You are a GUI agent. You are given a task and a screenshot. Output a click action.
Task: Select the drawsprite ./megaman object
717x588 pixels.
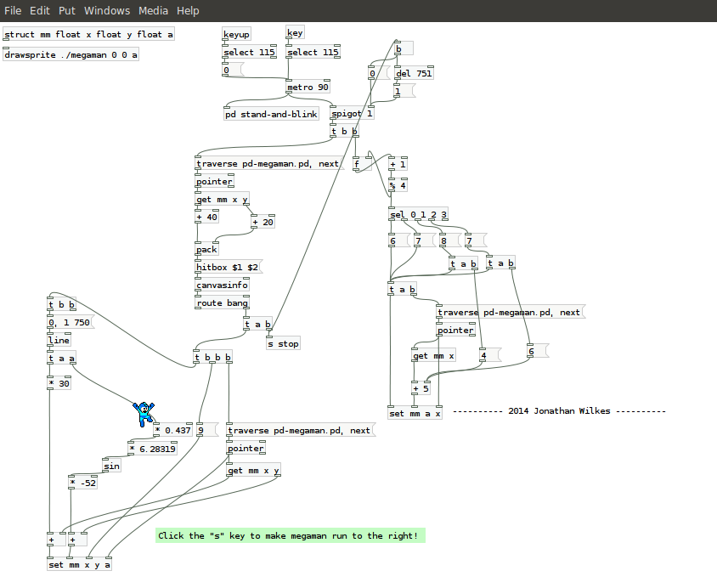pos(71,54)
